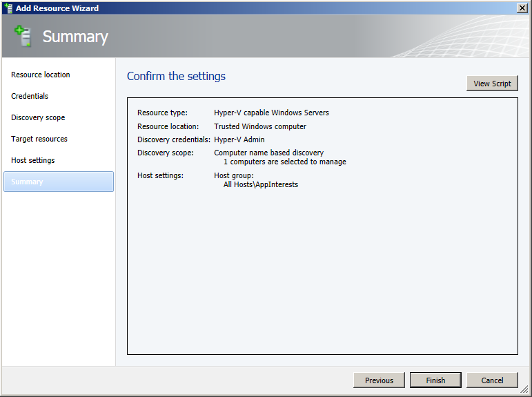Switch to the Discovery scope step
Screen dimensions: 532x397
[38, 117]
